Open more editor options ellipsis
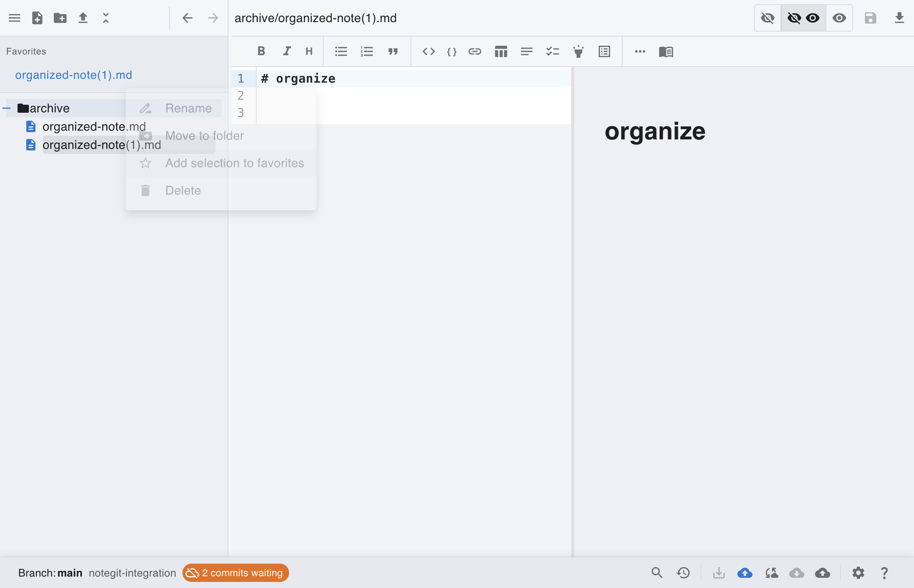Screen dimensions: 914x588 point(640,51)
